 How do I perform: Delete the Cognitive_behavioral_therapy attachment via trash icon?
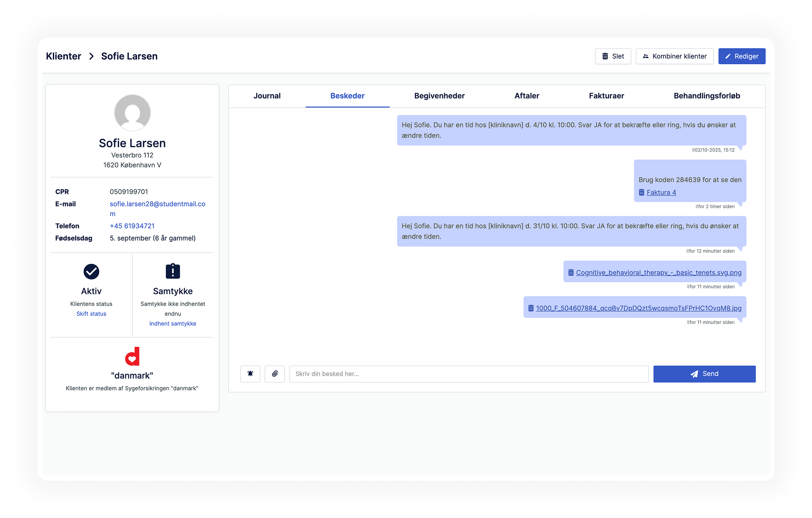tap(571, 273)
